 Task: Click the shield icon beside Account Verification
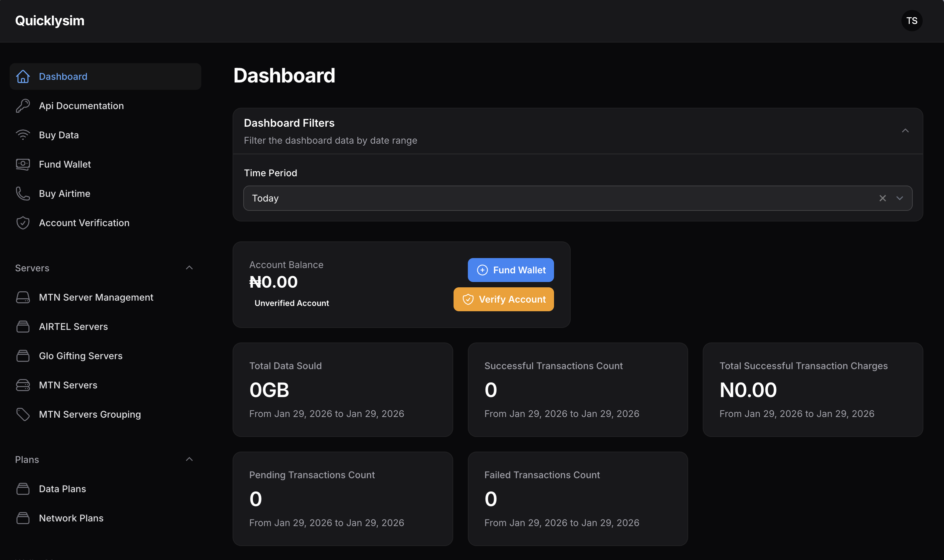click(23, 223)
